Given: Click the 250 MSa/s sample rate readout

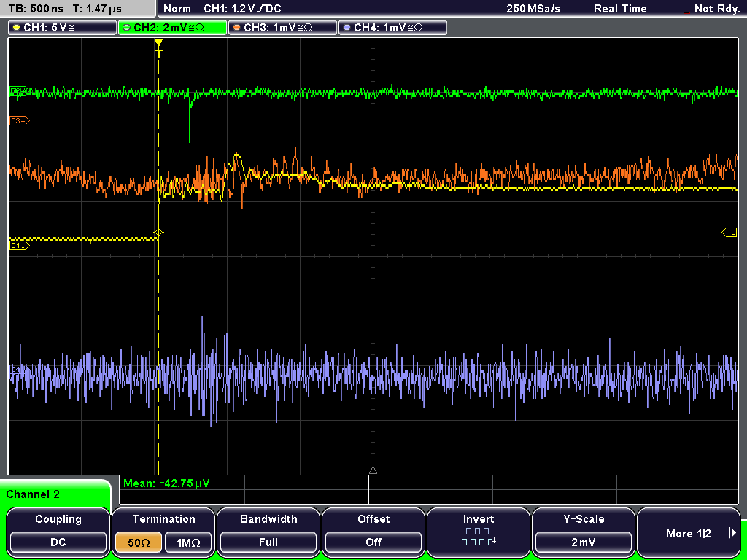Looking at the screenshot, I should point(533,9).
